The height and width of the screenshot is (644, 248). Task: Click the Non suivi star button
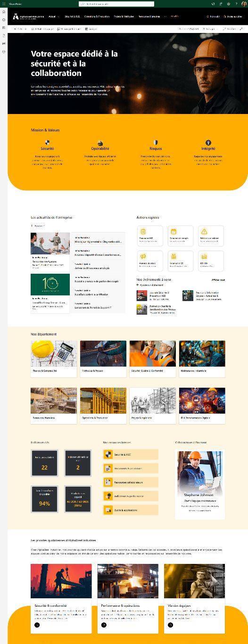pos(213,16)
